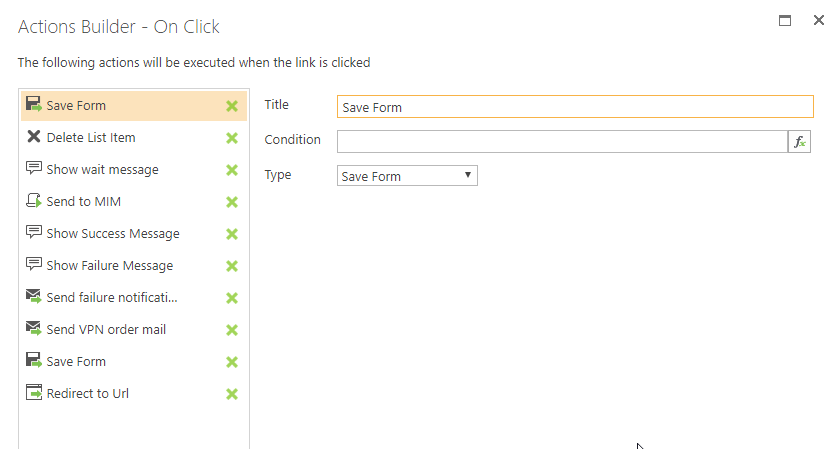Click the function (fx) icon beside Condition
The image size is (839, 449).
point(799,141)
